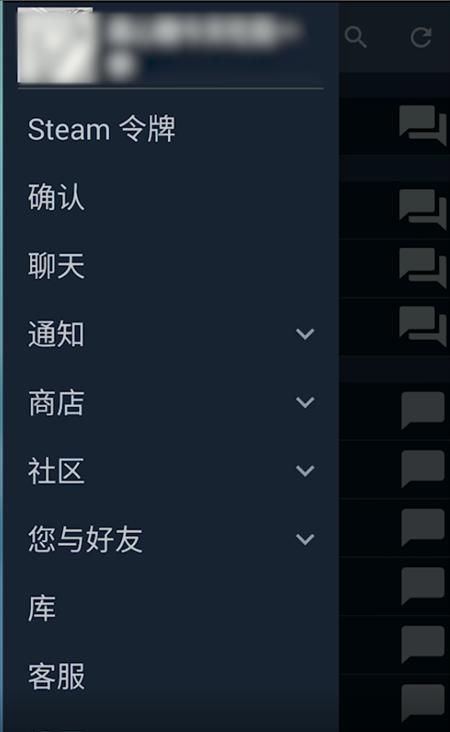Tap the blurred profile avatar

(56, 45)
